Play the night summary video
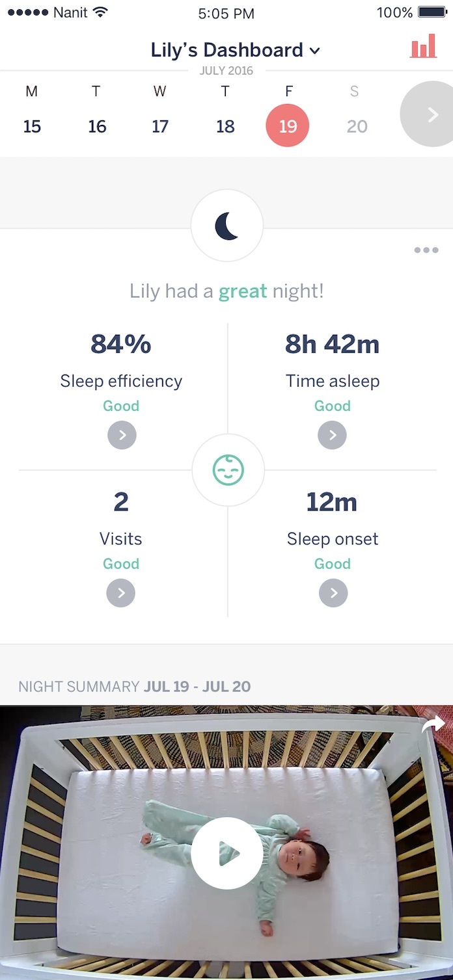The height and width of the screenshot is (980, 453). pyautogui.click(x=226, y=853)
